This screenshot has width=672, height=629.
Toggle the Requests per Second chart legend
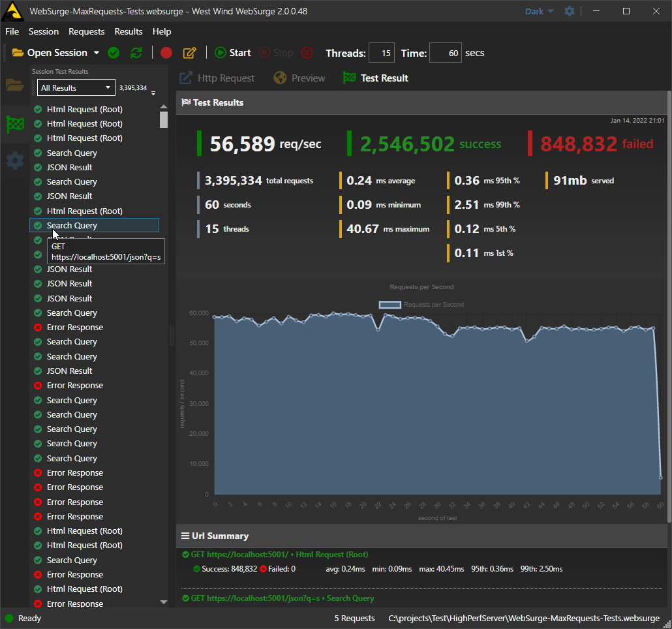[421, 305]
